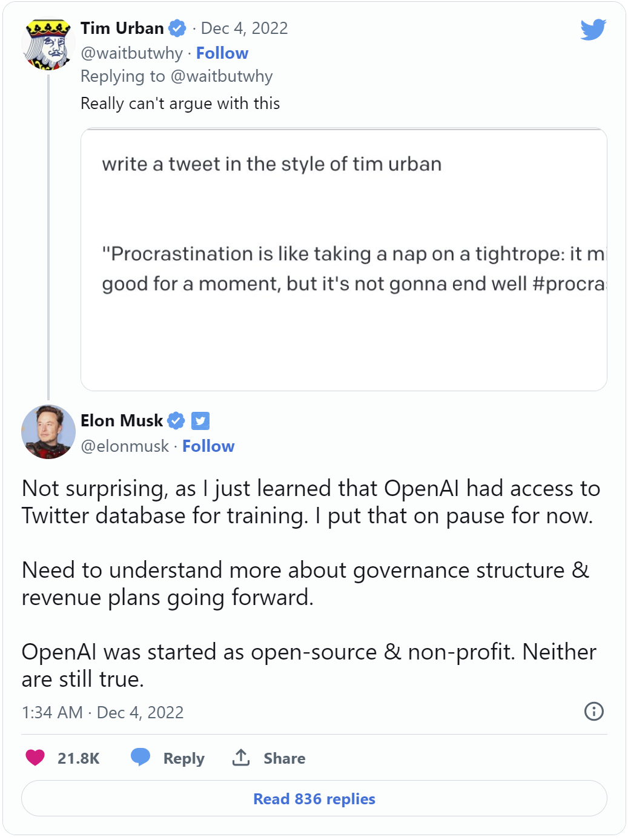
Task: Open the embedded ChatGPT screenshot image
Action: (343, 259)
